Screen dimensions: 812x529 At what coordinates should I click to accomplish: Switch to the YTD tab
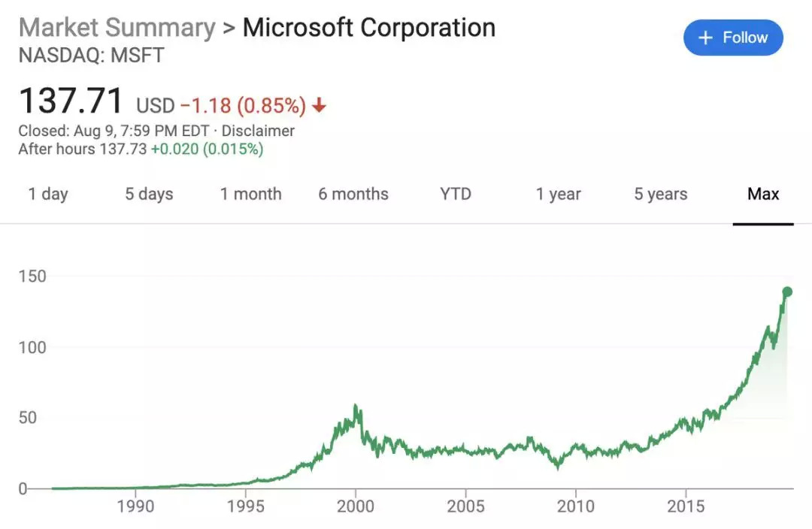[x=456, y=194]
